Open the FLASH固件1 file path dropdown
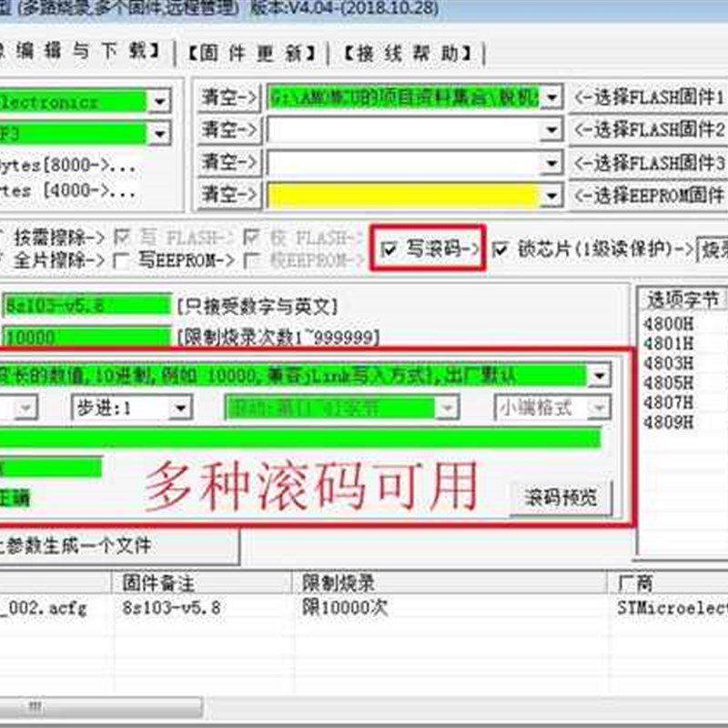 click(x=551, y=96)
